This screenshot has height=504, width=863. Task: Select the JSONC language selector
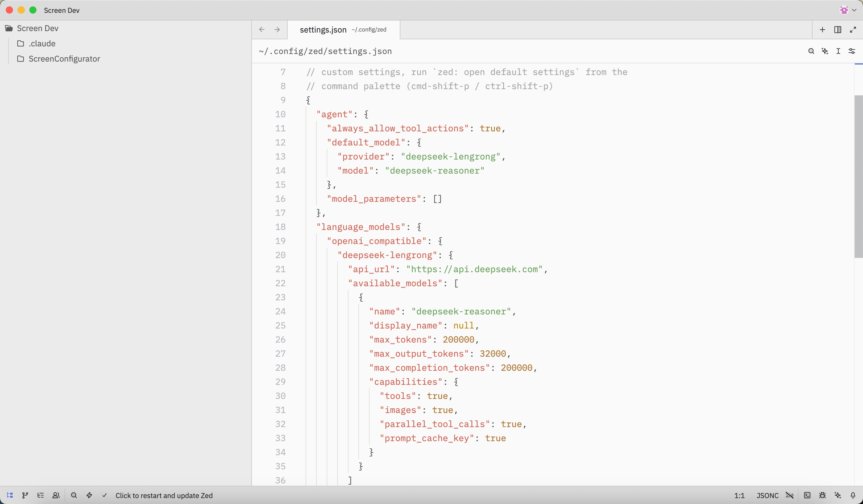767,495
